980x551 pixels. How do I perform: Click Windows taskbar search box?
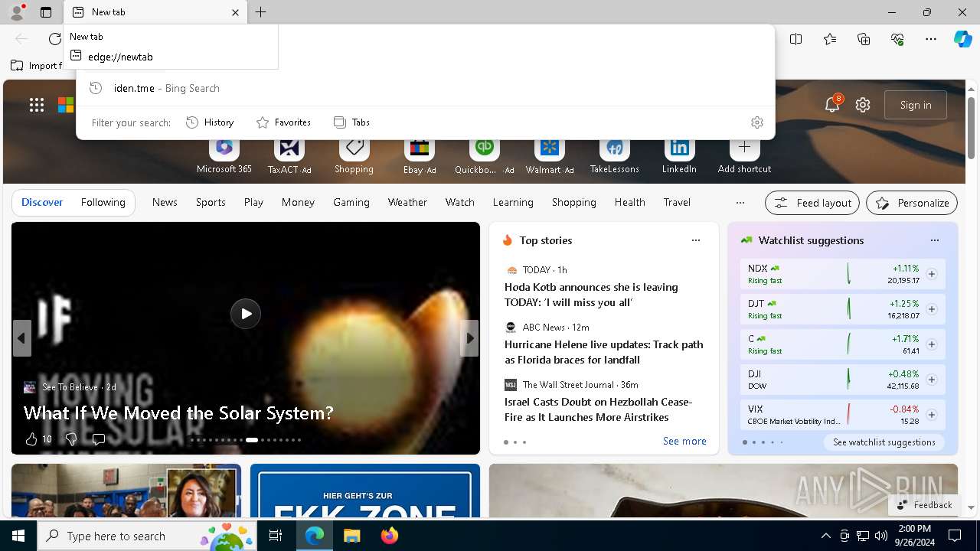(x=147, y=536)
